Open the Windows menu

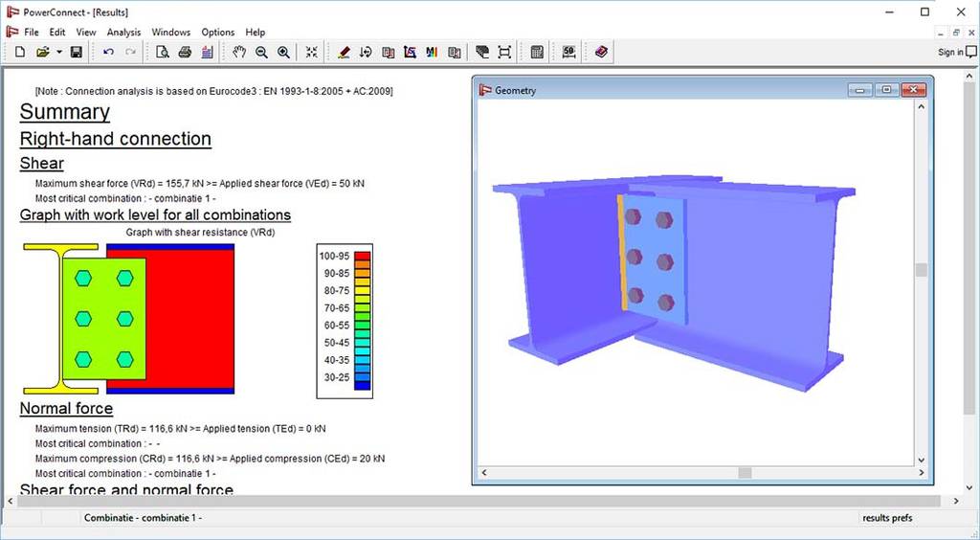pos(170,32)
